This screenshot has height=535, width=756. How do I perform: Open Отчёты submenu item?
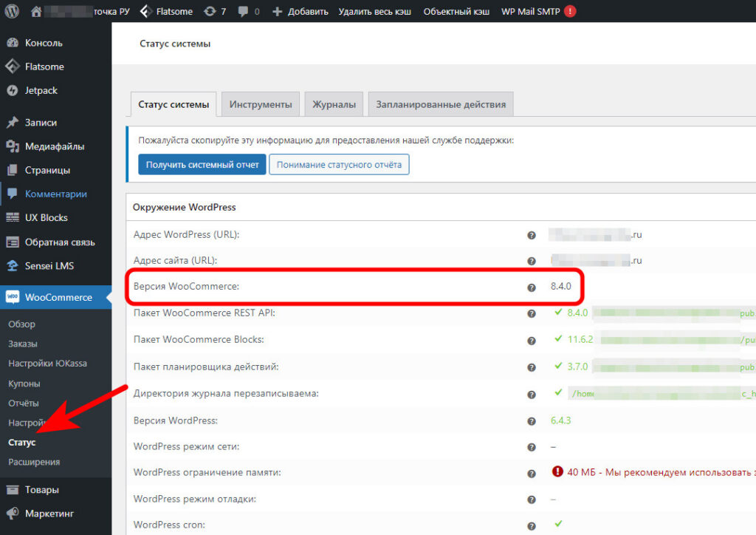(23, 403)
